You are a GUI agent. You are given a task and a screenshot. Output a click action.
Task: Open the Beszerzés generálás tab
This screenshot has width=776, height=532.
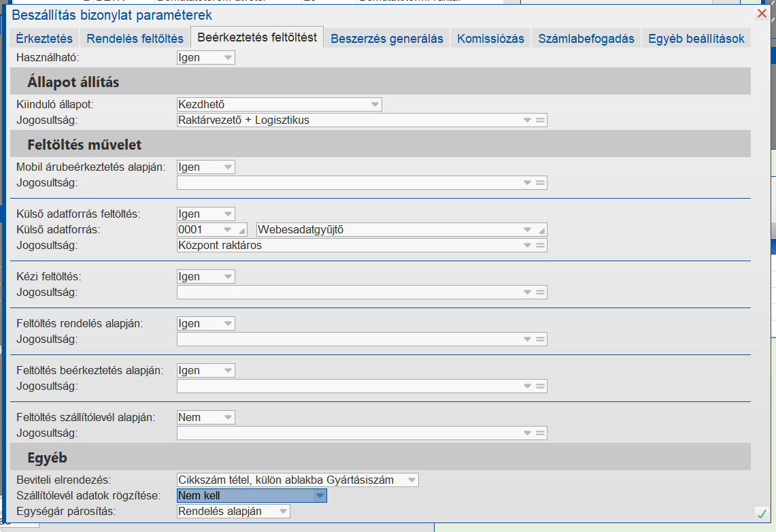tap(386, 38)
